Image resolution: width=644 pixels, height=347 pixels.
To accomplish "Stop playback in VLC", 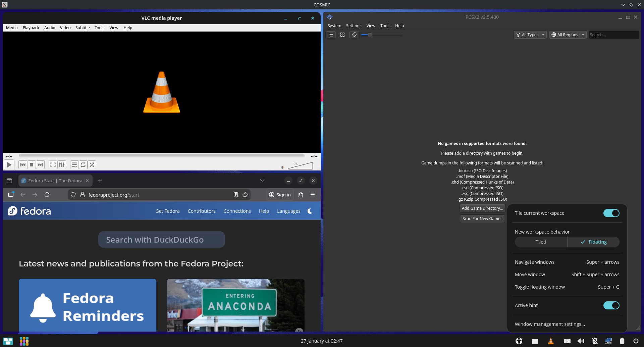I will pyautogui.click(x=32, y=165).
